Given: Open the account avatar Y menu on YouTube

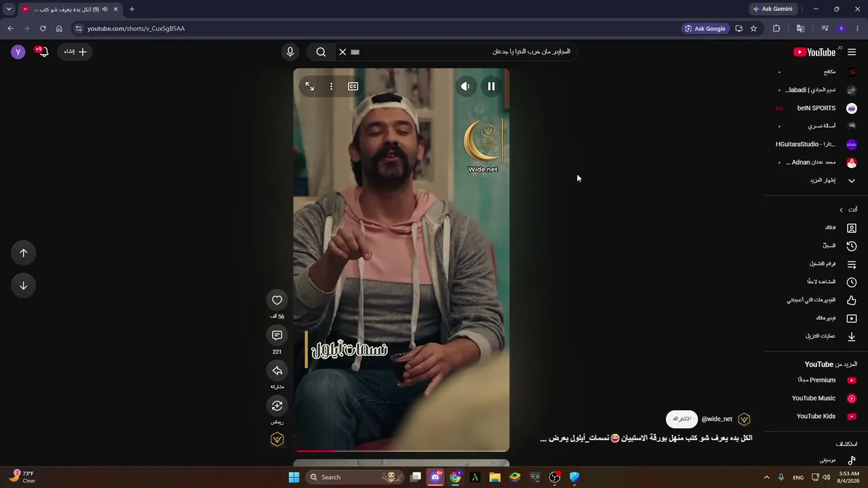Looking at the screenshot, I should [x=18, y=52].
